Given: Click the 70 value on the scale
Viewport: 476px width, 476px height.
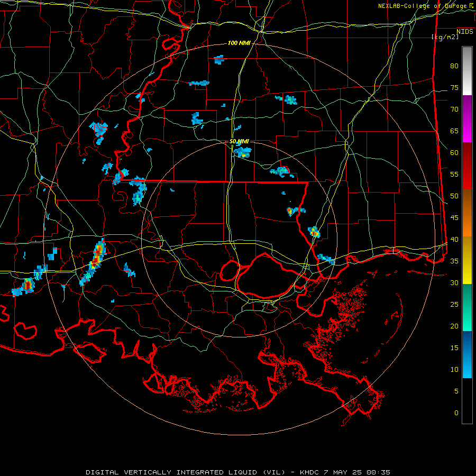Looking at the screenshot, I should click(454, 109).
